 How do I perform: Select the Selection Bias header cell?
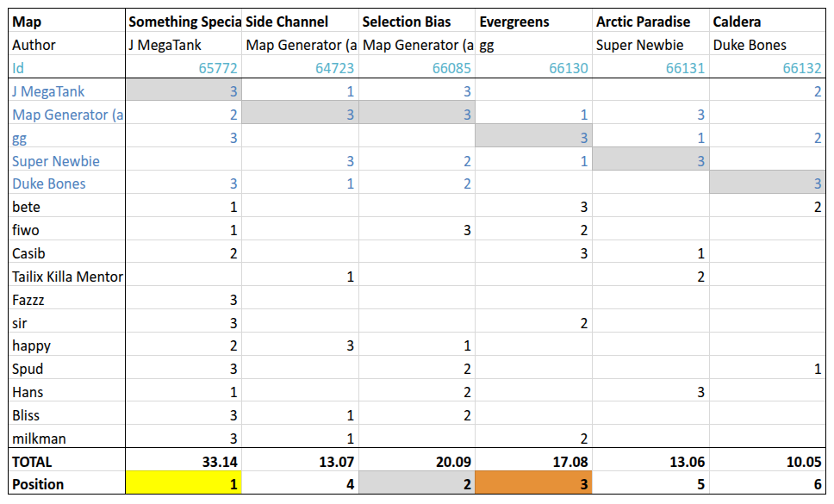click(x=416, y=22)
